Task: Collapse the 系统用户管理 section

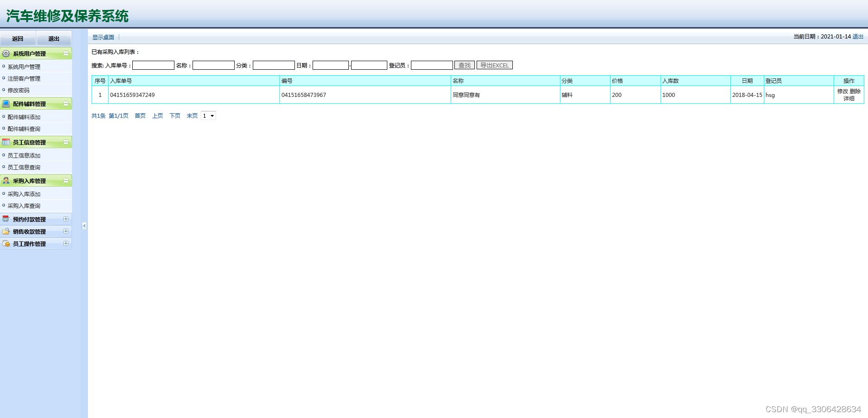Action: pos(66,53)
